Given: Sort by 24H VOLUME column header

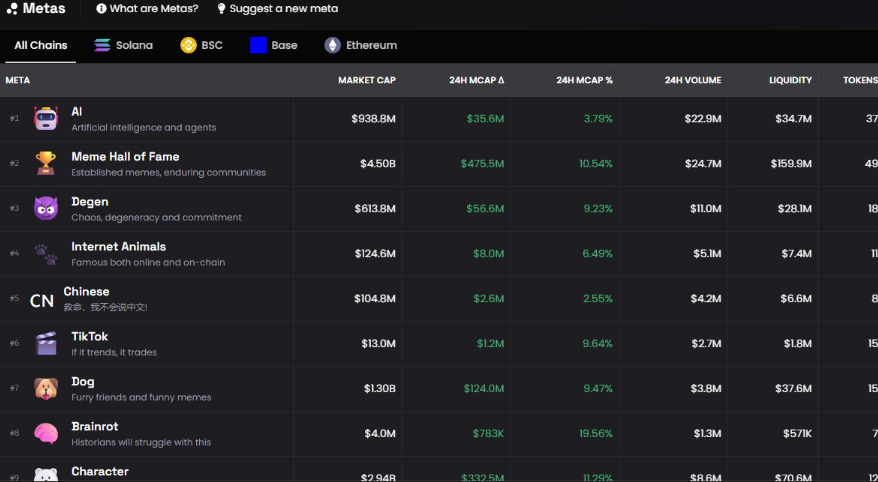Looking at the screenshot, I should pyautogui.click(x=693, y=80).
